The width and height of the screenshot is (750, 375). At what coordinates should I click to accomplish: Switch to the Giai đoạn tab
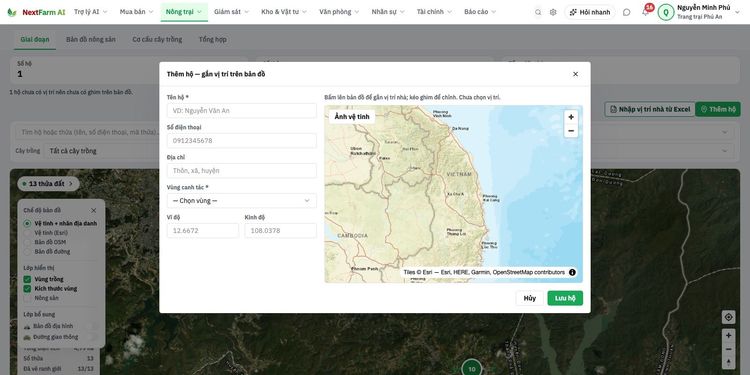pos(34,40)
